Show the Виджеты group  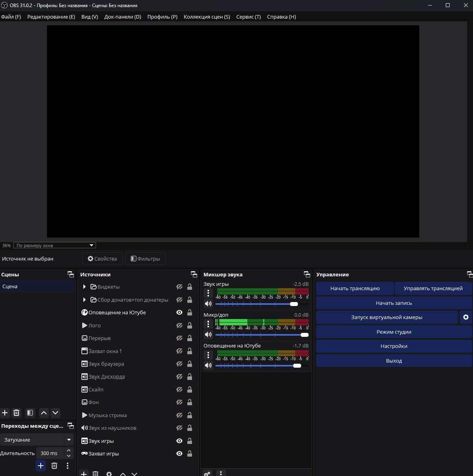[179, 287]
